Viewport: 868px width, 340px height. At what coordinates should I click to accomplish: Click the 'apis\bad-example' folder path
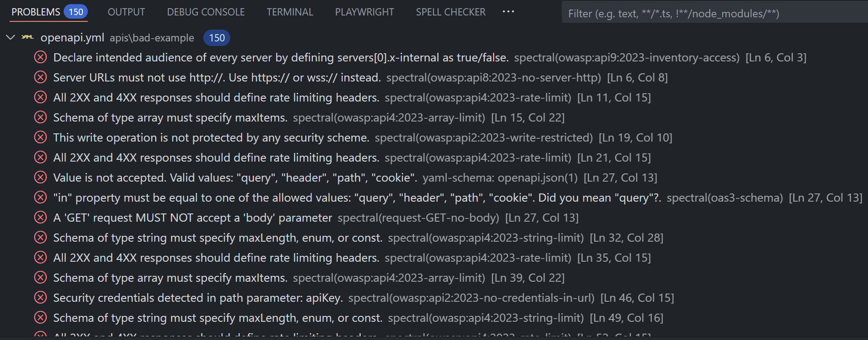152,38
